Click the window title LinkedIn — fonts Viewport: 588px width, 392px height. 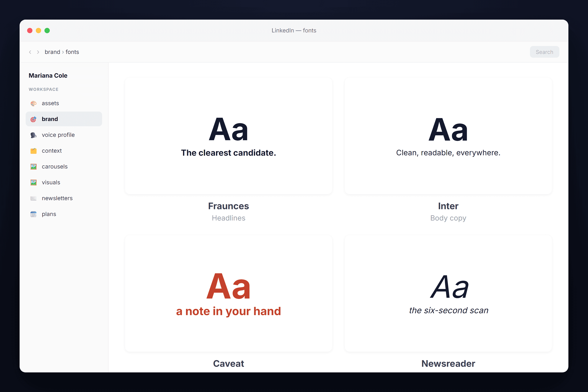294,31
